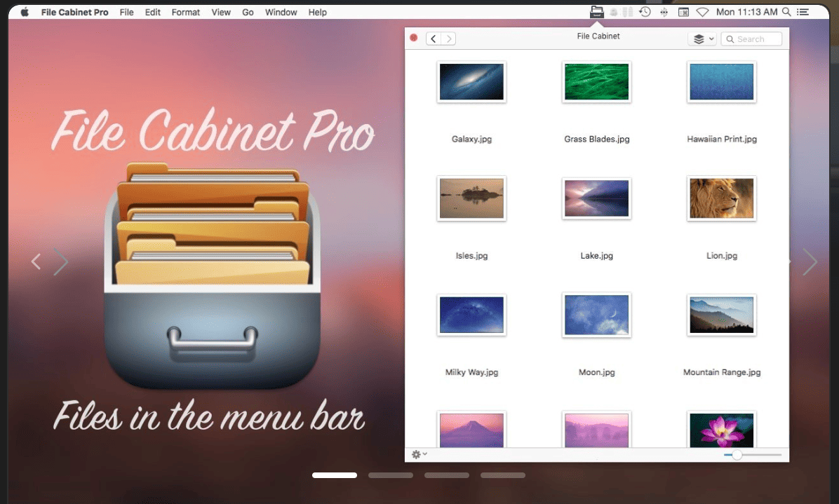Click the Lake.jpg file name
This screenshot has width=839, height=504.
pos(596,255)
